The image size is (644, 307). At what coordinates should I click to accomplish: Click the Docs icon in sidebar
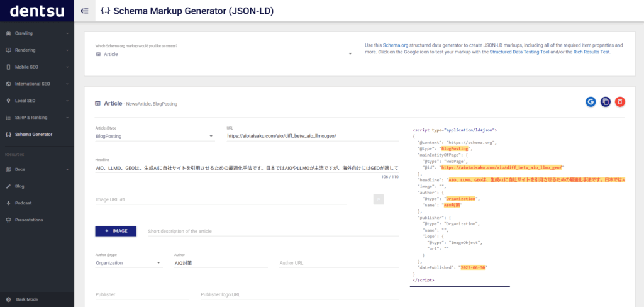(x=8, y=169)
